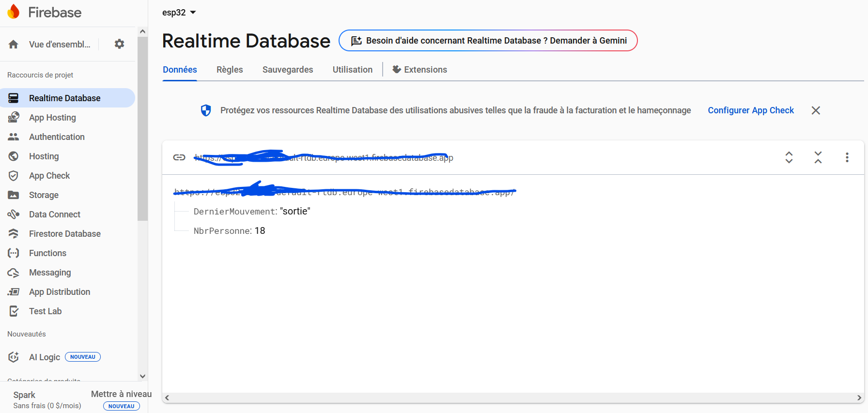Click the Test Lab checklist icon
868x413 pixels.
(14, 311)
